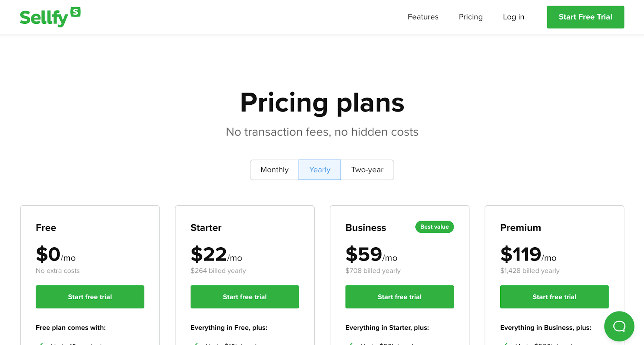Open the chat support bubble

pos(619,326)
